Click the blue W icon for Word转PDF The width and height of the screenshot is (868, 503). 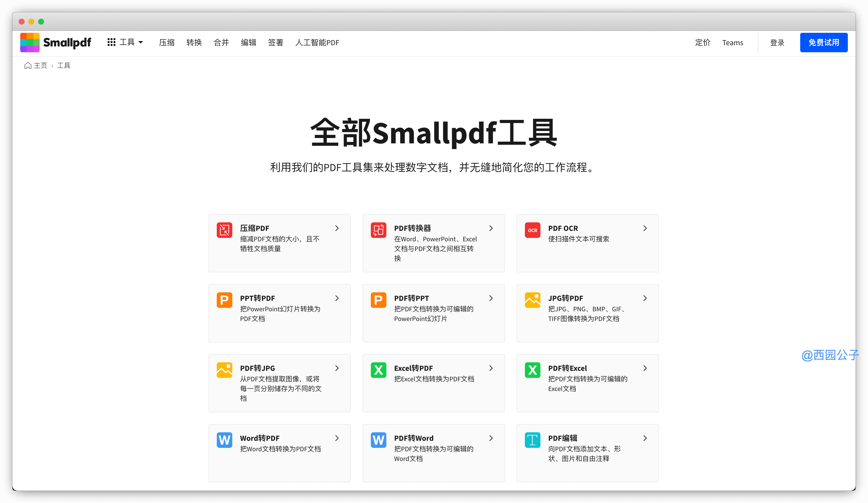pos(224,440)
